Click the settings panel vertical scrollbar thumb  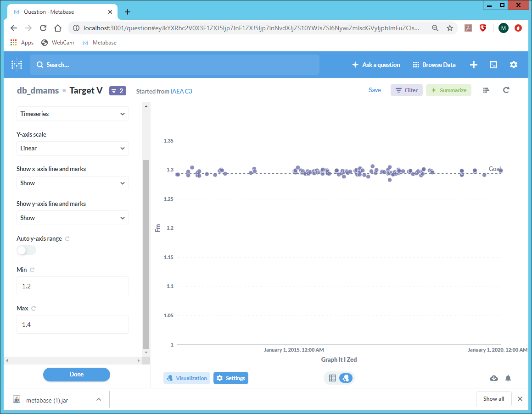(146, 254)
